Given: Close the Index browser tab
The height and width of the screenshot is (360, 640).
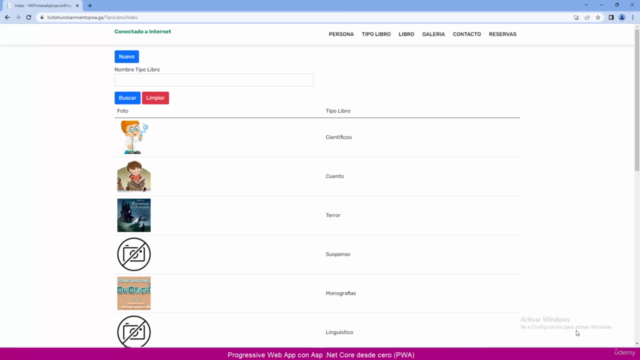Looking at the screenshot, I should click(x=77, y=6).
